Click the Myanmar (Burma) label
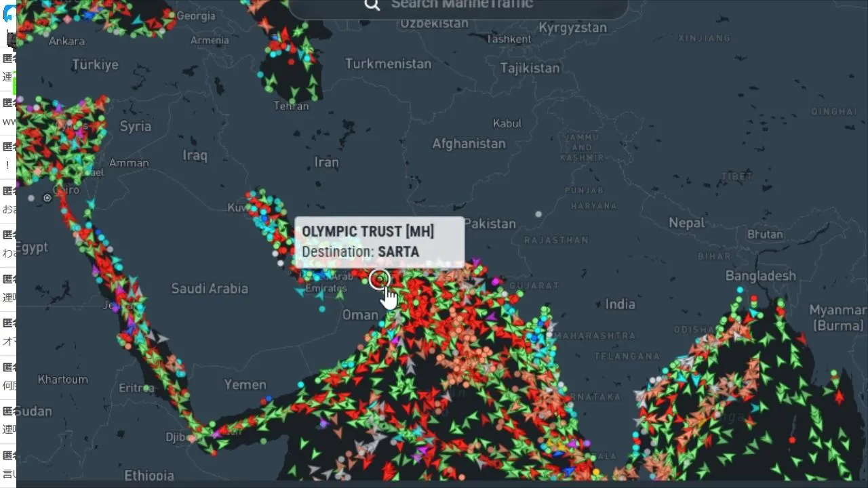This screenshot has height=488, width=868. tap(837, 317)
